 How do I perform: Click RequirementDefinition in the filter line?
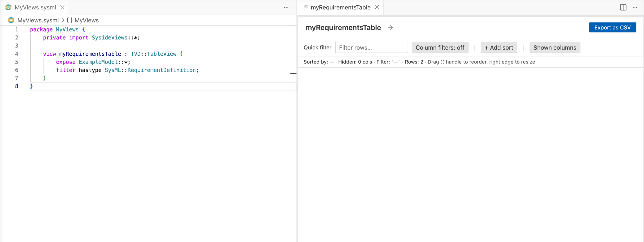[162, 70]
